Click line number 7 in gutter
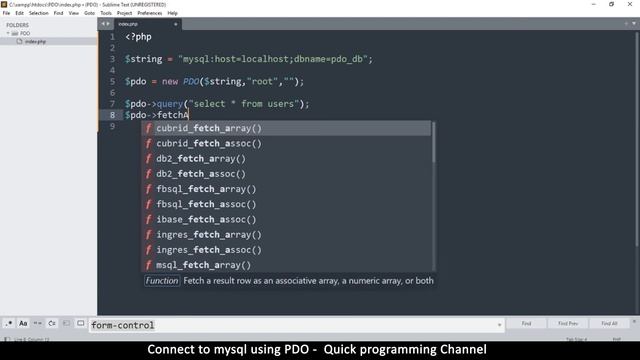The image size is (640, 360). tap(112, 104)
